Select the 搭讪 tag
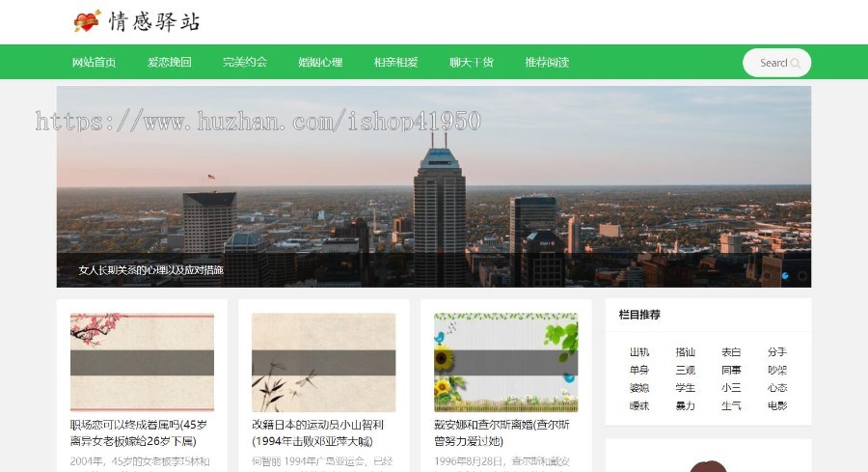 coord(686,351)
